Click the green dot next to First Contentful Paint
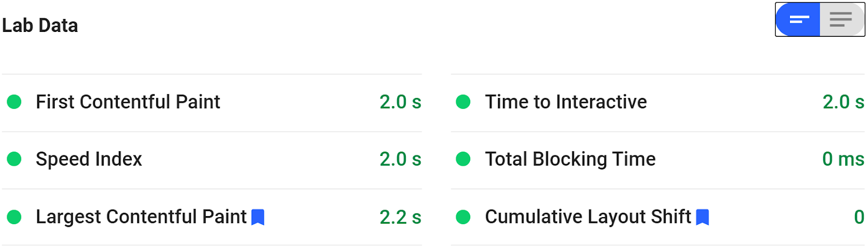The image size is (868, 248). [14, 102]
